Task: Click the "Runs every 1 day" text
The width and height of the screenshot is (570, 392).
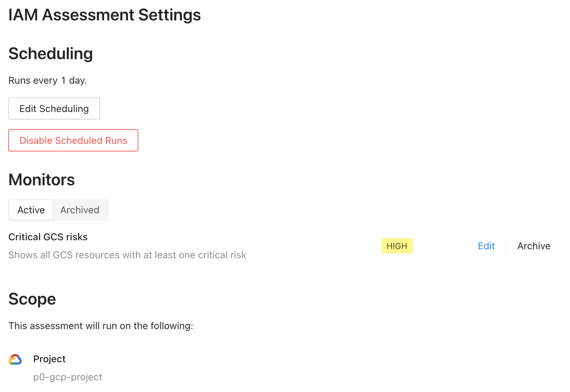Action: [47, 80]
